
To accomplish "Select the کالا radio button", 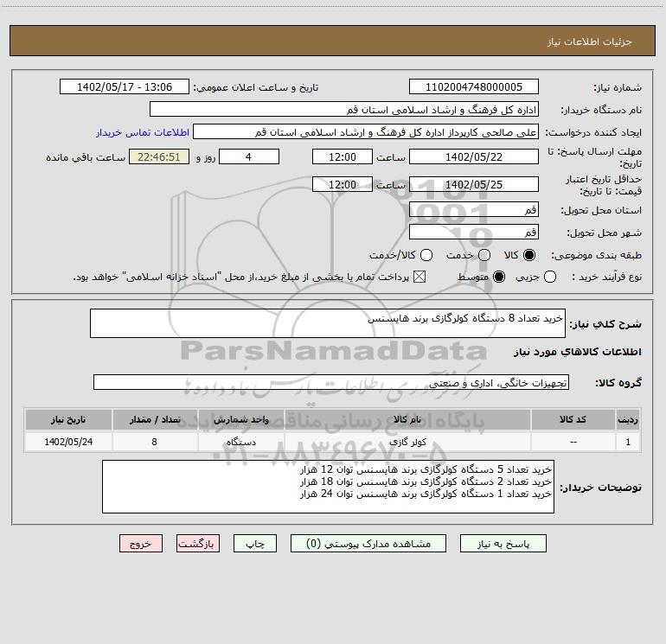I will coord(529,255).
